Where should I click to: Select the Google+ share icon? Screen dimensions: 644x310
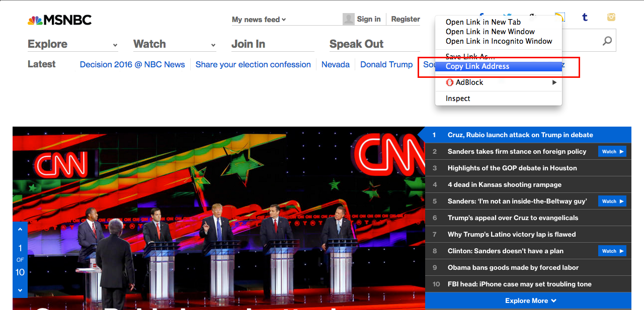click(533, 16)
